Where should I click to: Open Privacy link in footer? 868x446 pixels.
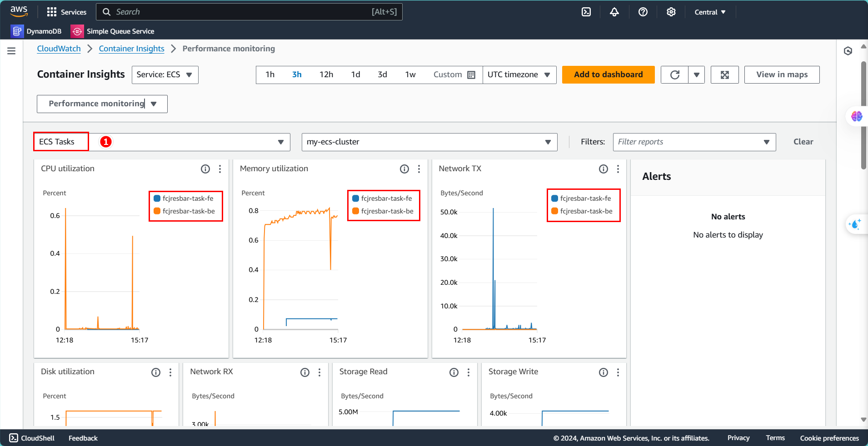(x=738, y=438)
